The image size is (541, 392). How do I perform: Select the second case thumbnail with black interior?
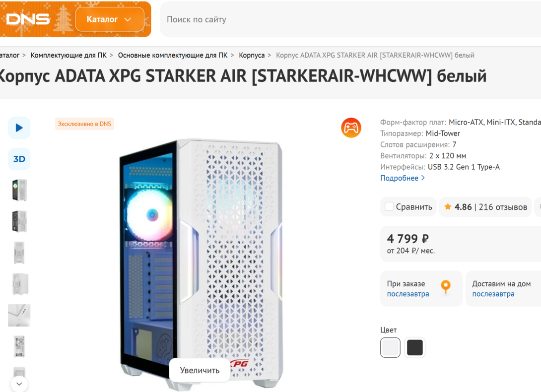19,221
